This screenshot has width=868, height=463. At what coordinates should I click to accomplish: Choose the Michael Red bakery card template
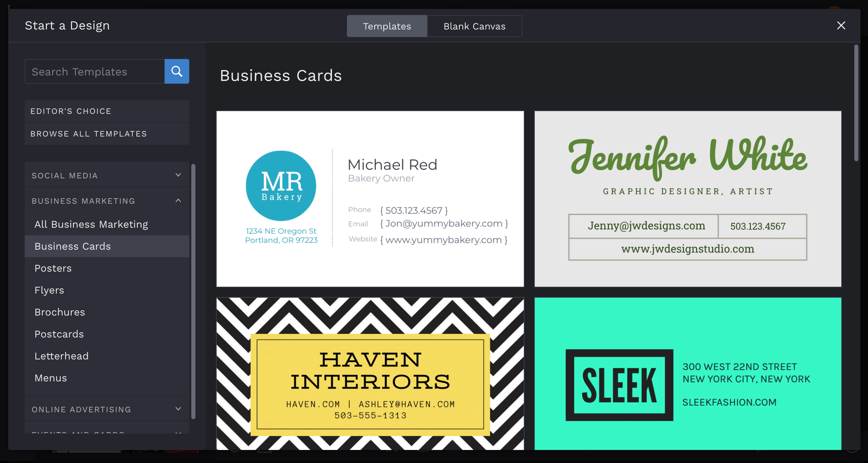click(370, 199)
